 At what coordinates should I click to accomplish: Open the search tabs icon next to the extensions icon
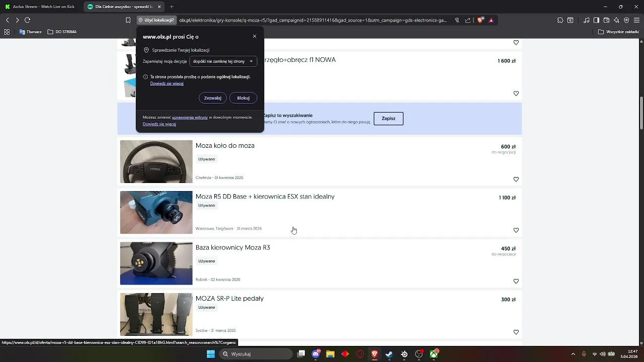(x=570, y=20)
